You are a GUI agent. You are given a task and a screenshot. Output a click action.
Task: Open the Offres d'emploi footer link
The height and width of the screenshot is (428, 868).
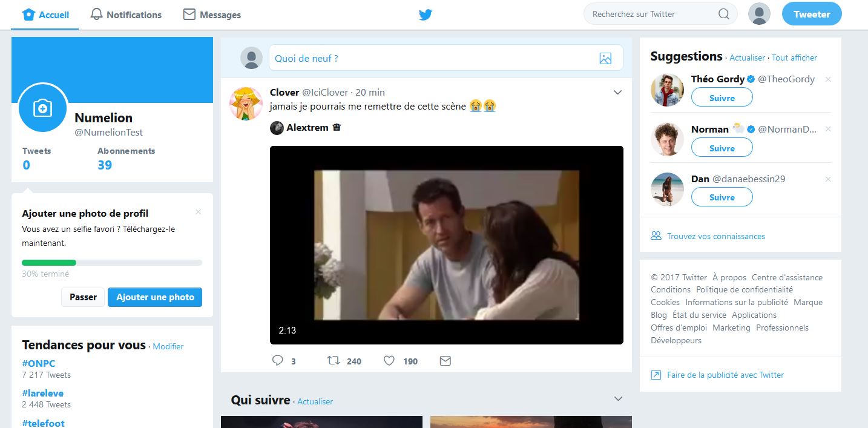tap(679, 328)
